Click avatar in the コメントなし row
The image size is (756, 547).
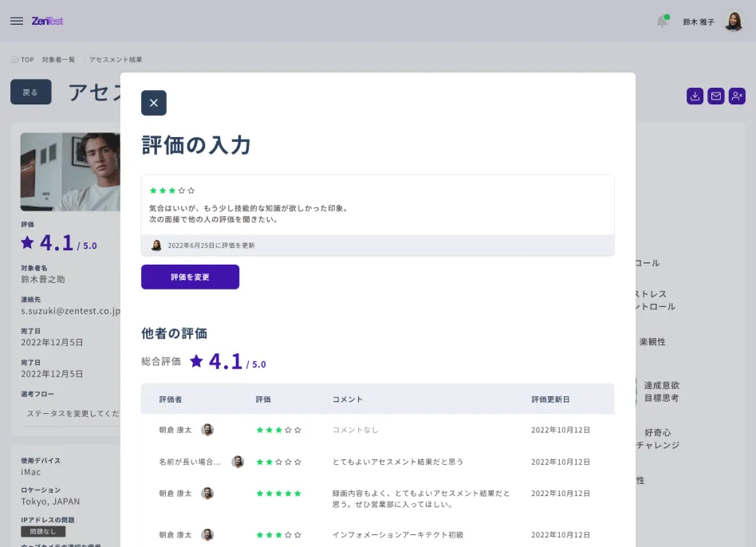coord(207,430)
